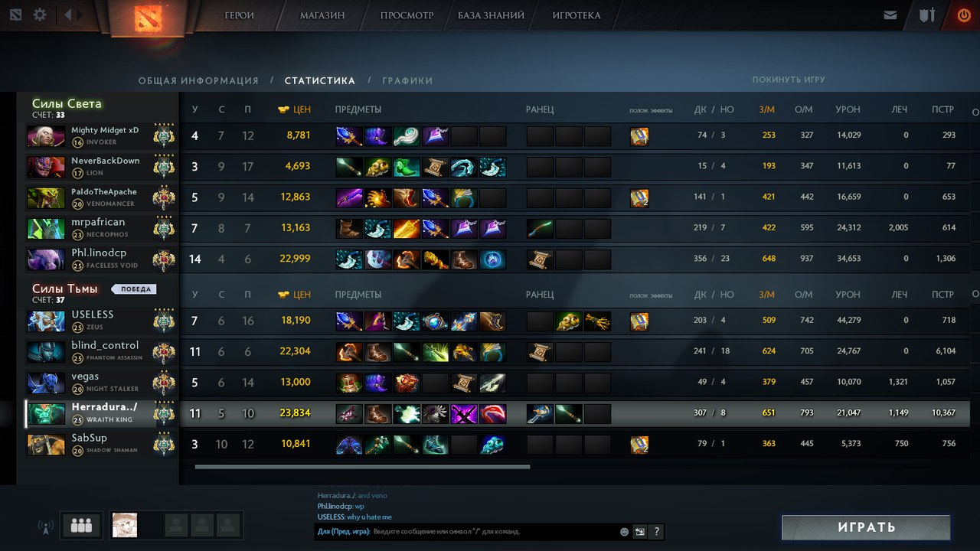Select Faceless Void hero portrait for Phl.linodcp
The image size is (980, 551).
coord(46,259)
